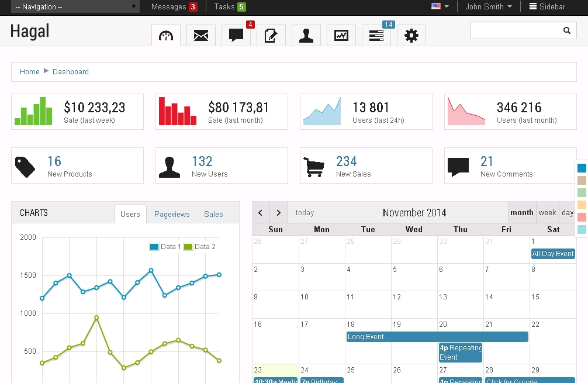This screenshot has height=383, width=588.
Task: Open the chat bubble icon with badge 4
Action: pos(236,36)
